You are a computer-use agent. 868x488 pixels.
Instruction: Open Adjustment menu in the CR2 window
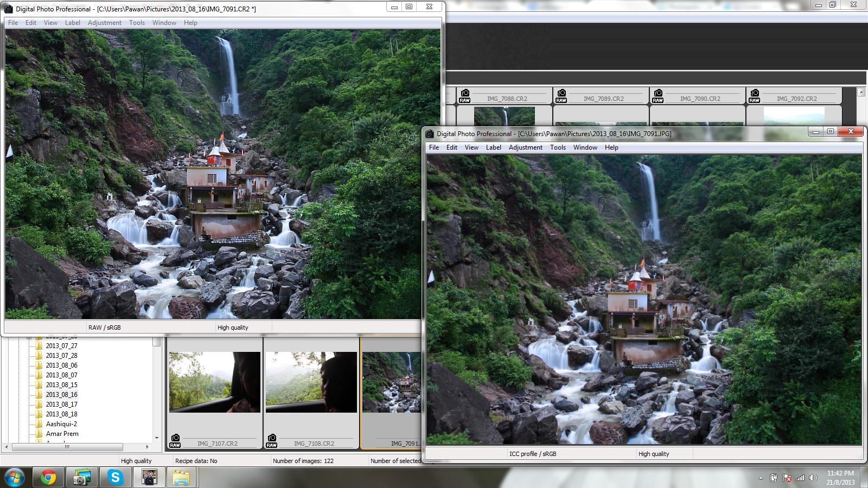point(105,23)
